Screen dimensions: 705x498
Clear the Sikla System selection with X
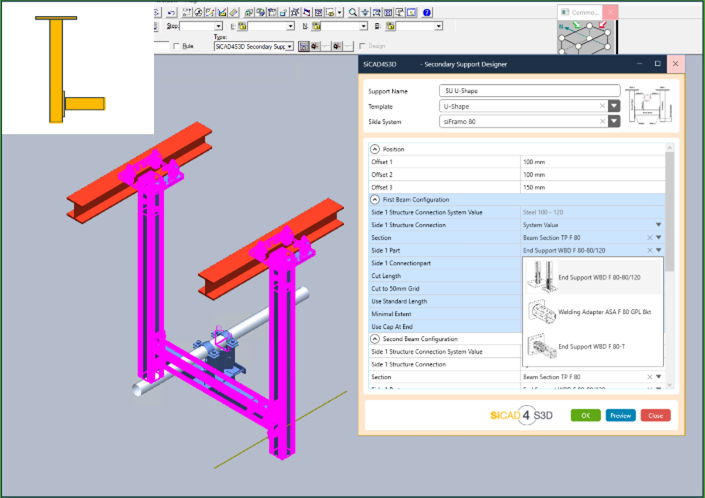coord(603,121)
